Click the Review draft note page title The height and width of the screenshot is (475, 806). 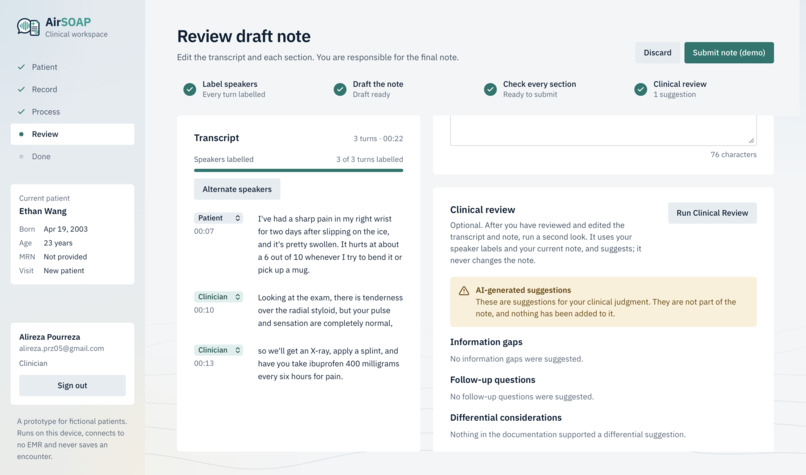point(244,36)
